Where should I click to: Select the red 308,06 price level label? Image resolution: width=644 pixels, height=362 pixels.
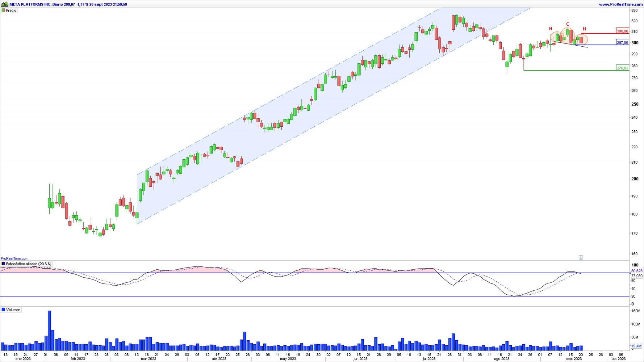click(623, 31)
